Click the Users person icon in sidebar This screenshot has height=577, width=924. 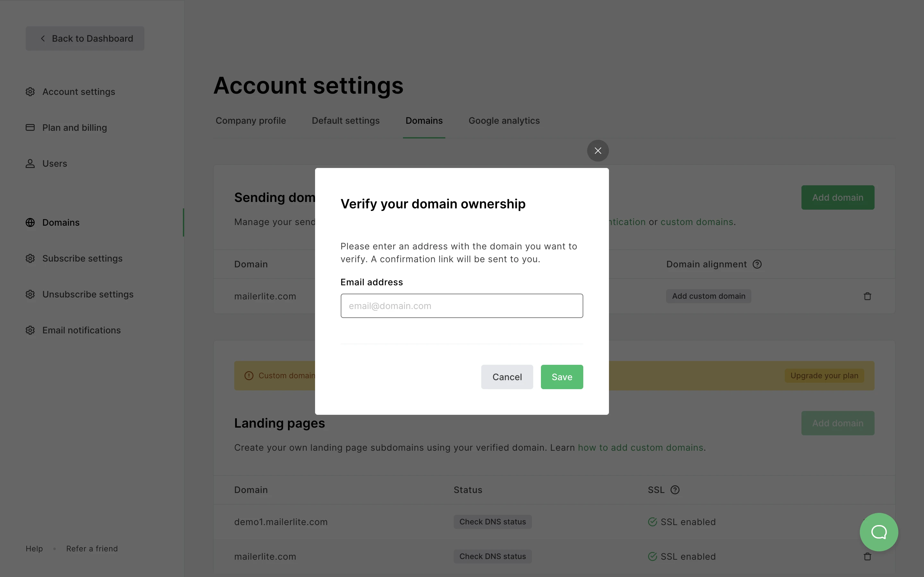click(30, 163)
